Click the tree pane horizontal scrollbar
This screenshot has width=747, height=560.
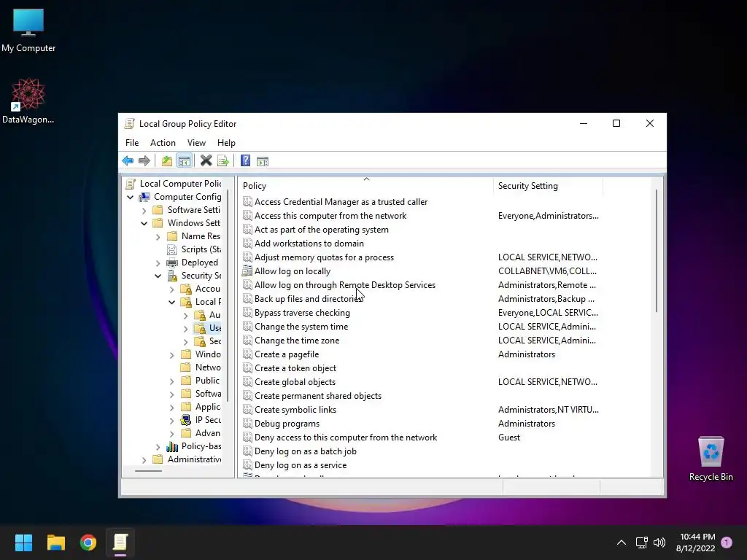(148, 470)
